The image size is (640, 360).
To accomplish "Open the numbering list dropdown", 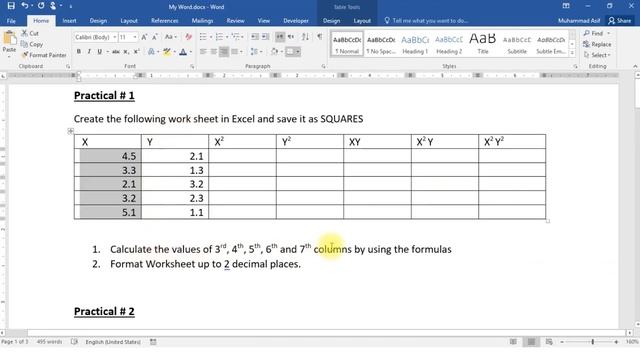I will (x=227, y=37).
